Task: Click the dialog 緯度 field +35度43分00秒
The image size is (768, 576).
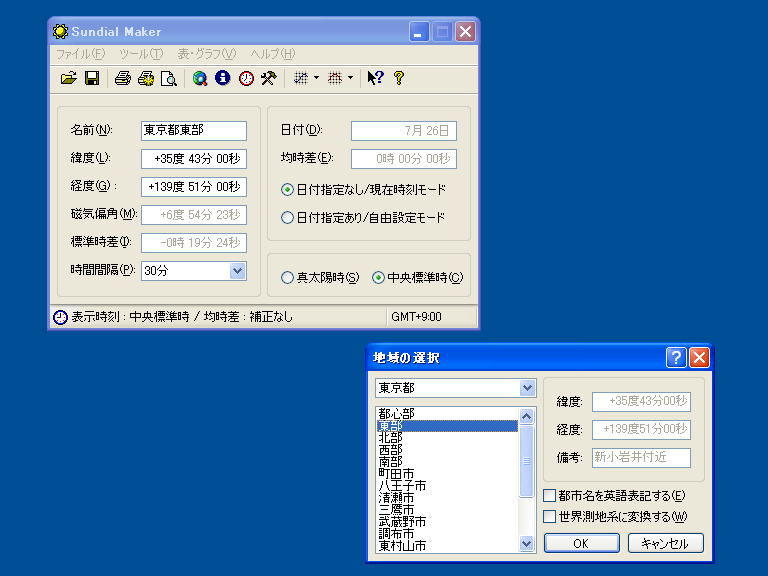Action: (641, 402)
